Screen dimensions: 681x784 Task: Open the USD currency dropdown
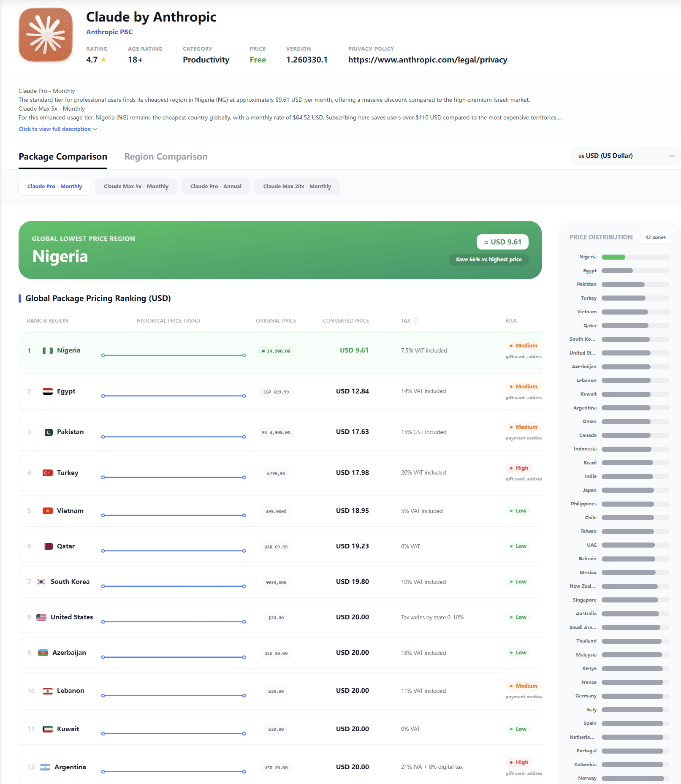pos(625,156)
